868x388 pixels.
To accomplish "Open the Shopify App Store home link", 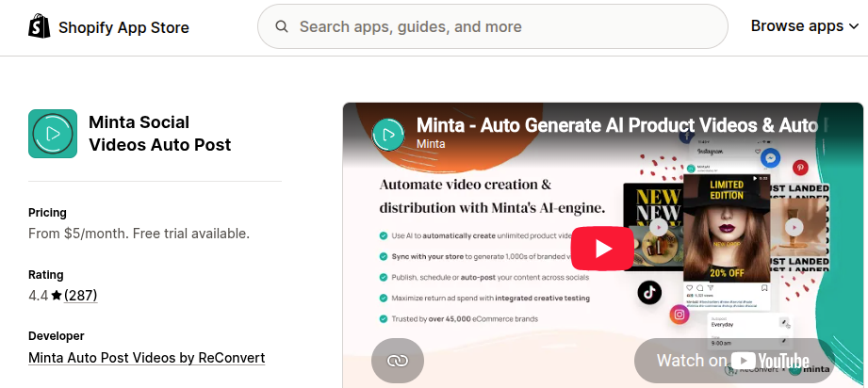I will click(x=109, y=27).
